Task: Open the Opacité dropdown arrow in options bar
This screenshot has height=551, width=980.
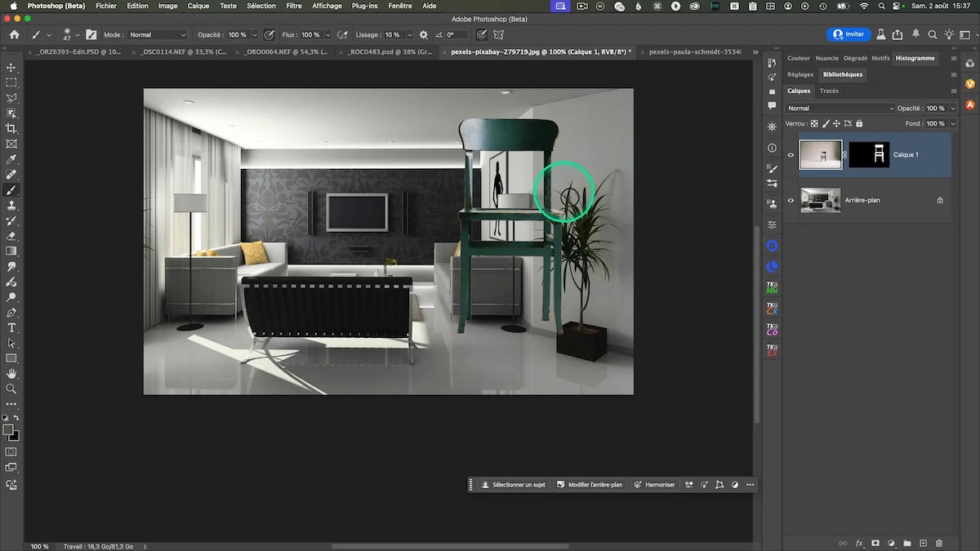Action: point(254,35)
